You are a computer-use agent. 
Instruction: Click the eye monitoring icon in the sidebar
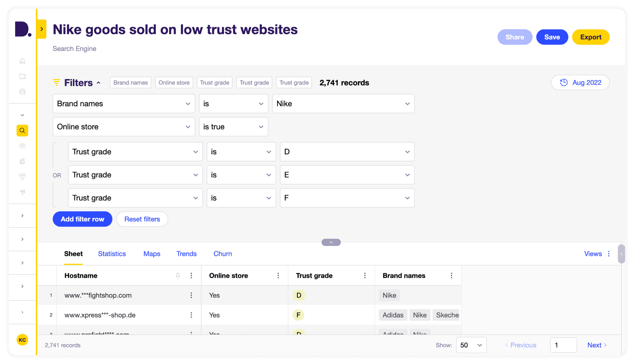point(22,146)
